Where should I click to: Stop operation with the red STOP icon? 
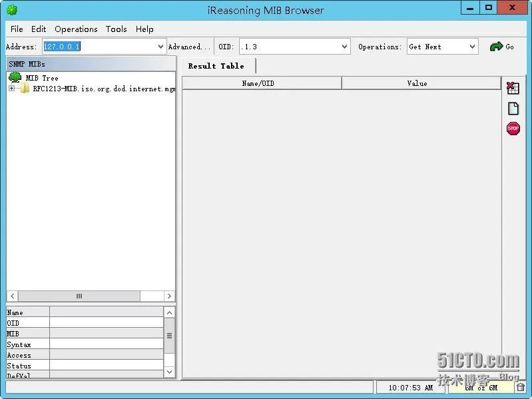(x=513, y=129)
